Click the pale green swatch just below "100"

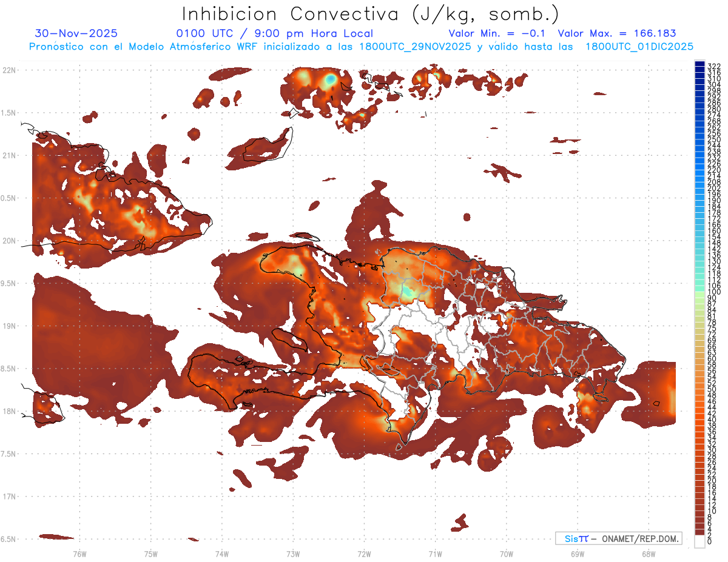coord(699,295)
